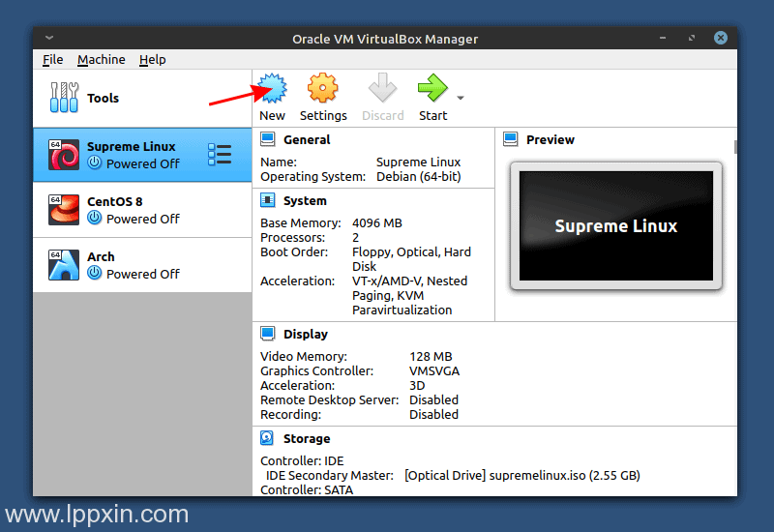Select the Supreme Linux machine name

(132, 147)
